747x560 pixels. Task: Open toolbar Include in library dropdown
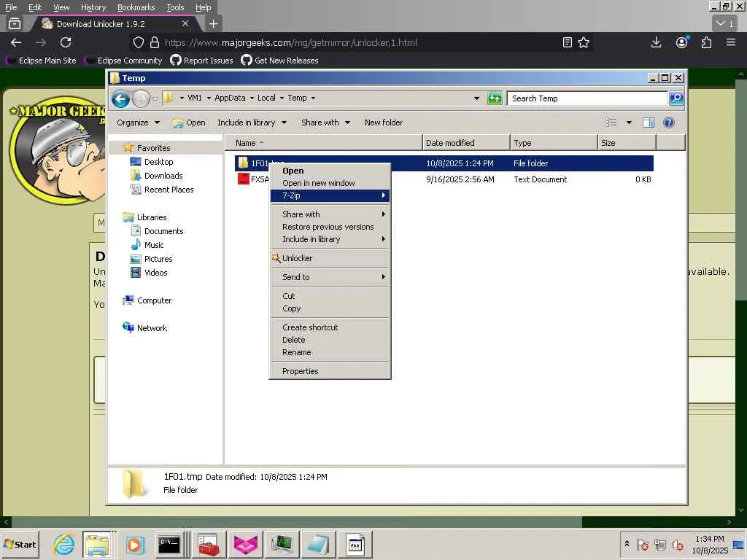pyautogui.click(x=252, y=122)
